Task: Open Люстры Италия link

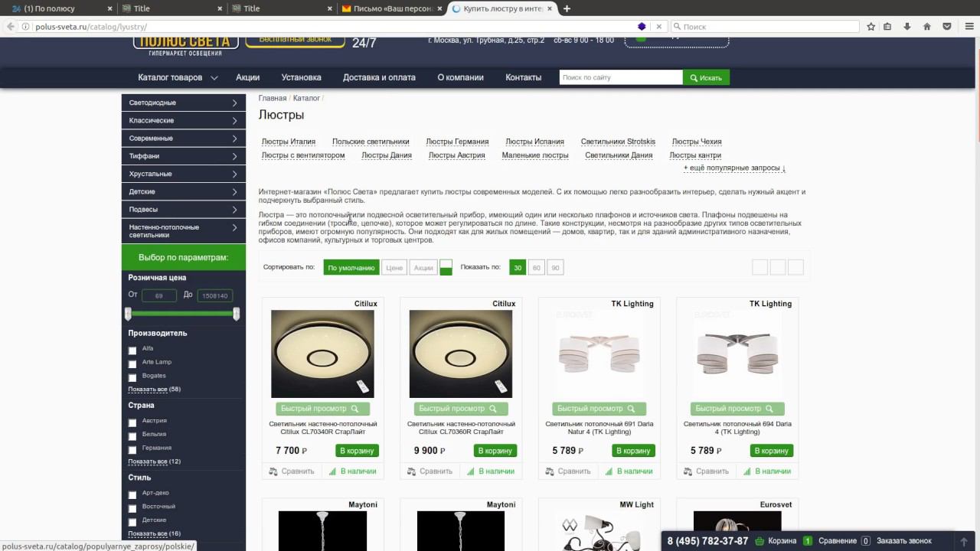Action: [x=289, y=142]
